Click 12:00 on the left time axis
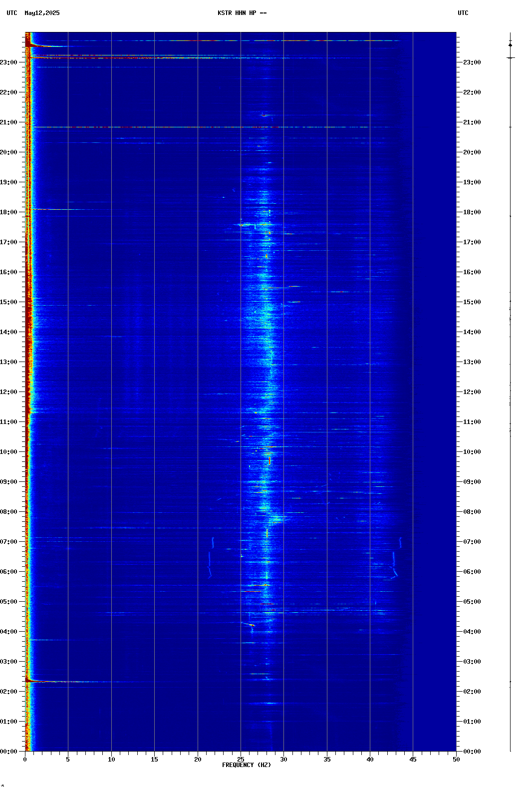532x791 pixels. pyautogui.click(x=9, y=392)
